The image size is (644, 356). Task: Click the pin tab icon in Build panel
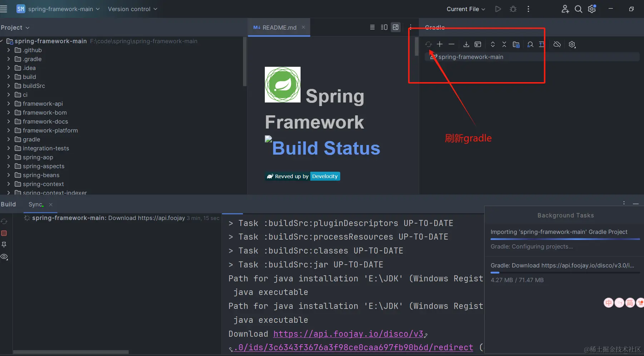click(4, 245)
